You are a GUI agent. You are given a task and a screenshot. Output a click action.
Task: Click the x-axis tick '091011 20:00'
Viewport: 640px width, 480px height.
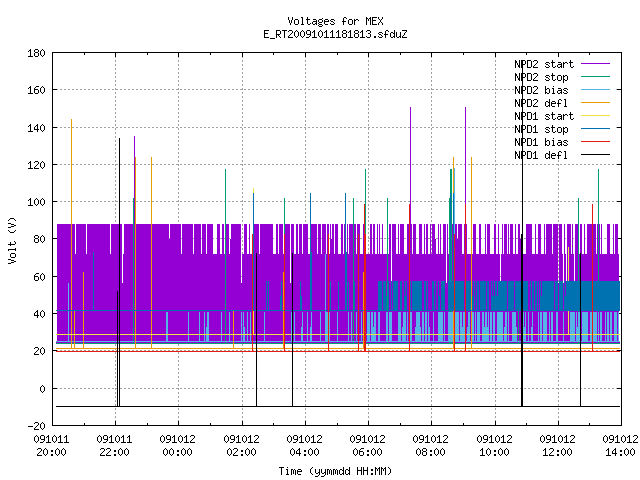tap(51, 446)
